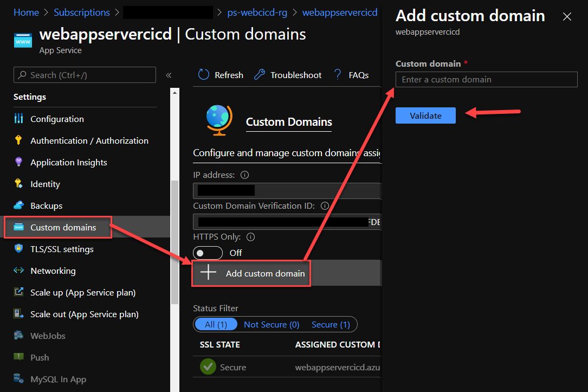Image resolution: width=588 pixels, height=392 pixels.
Task: Click the Identity sidebar icon
Action: [17, 184]
